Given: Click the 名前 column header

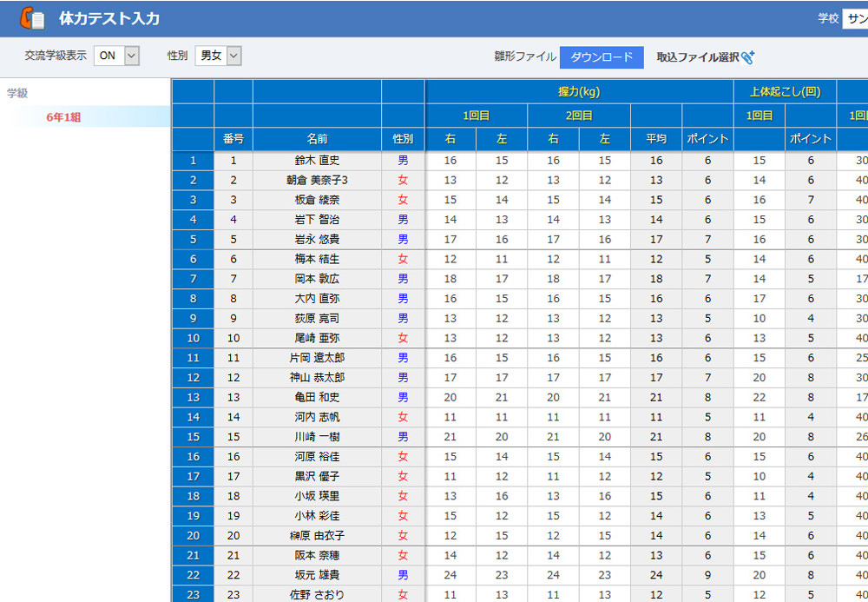Looking at the screenshot, I should pyautogui.click(x=317, y=139).
